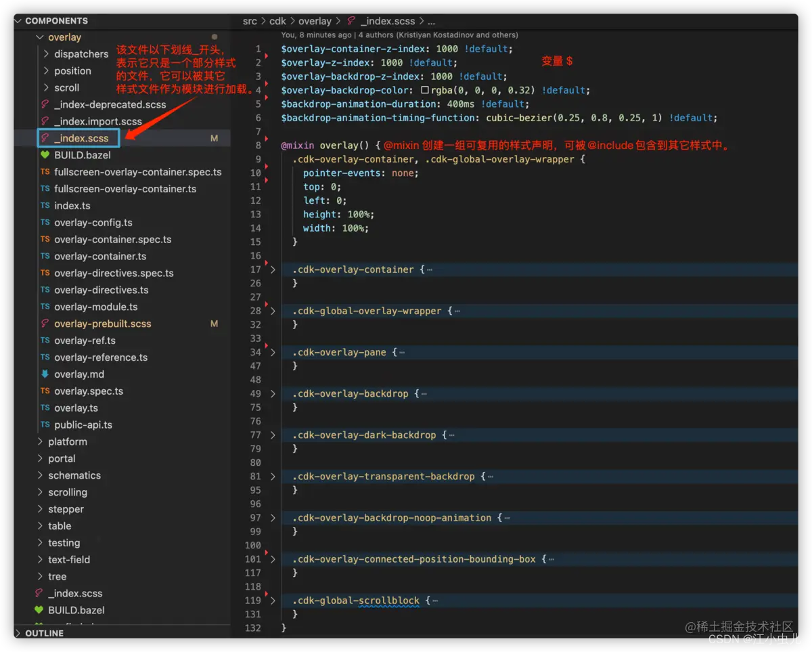812x652 pixels.
Task: Expand the portal folder
Action: (x=40, y=459)
